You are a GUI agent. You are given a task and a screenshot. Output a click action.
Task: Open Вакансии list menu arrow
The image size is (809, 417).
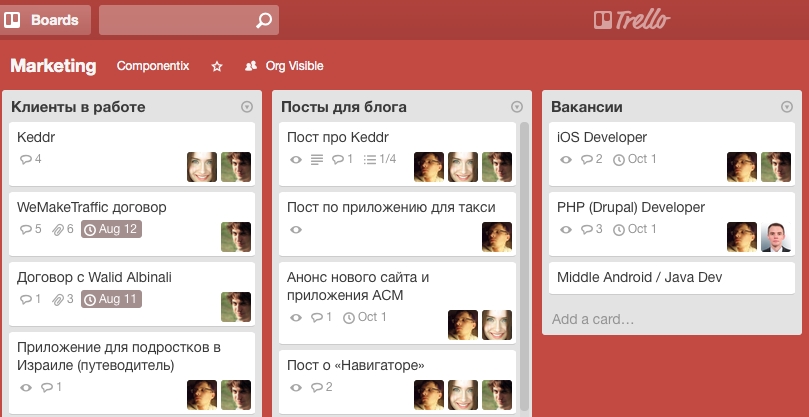coord(787,107)
